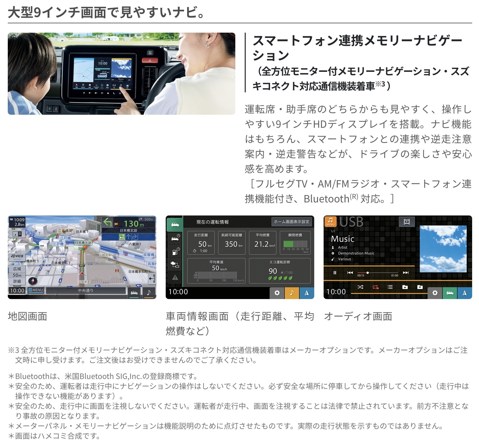Select the fuel pump history tab
This screenshot has width=479, height=448.
click(x=175, y=251)
